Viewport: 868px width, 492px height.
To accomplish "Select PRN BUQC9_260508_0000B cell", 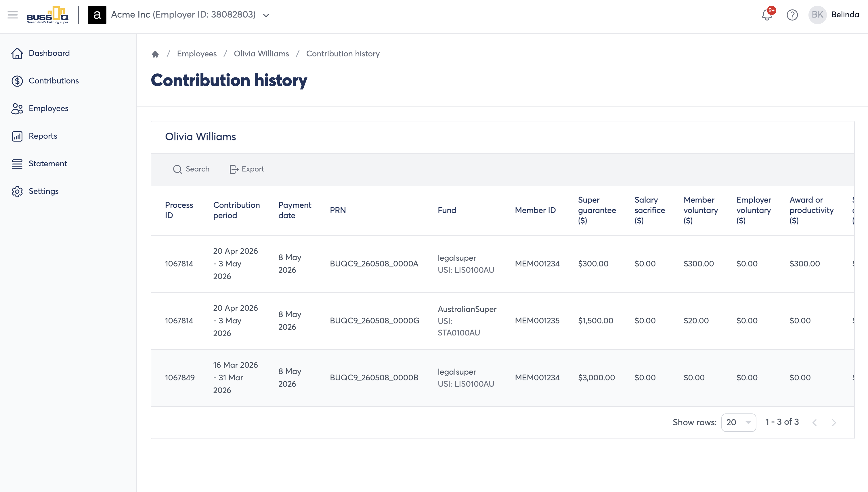I will tap(374, 377).
